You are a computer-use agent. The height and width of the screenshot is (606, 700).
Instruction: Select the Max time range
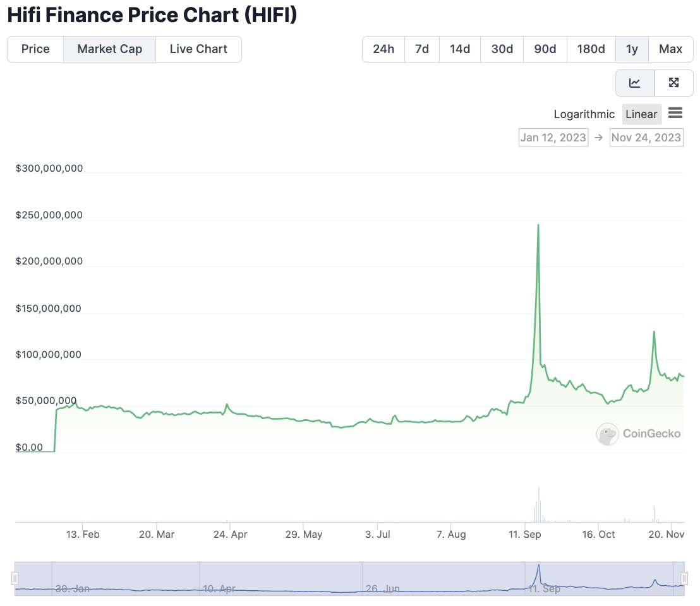(670, 49)
